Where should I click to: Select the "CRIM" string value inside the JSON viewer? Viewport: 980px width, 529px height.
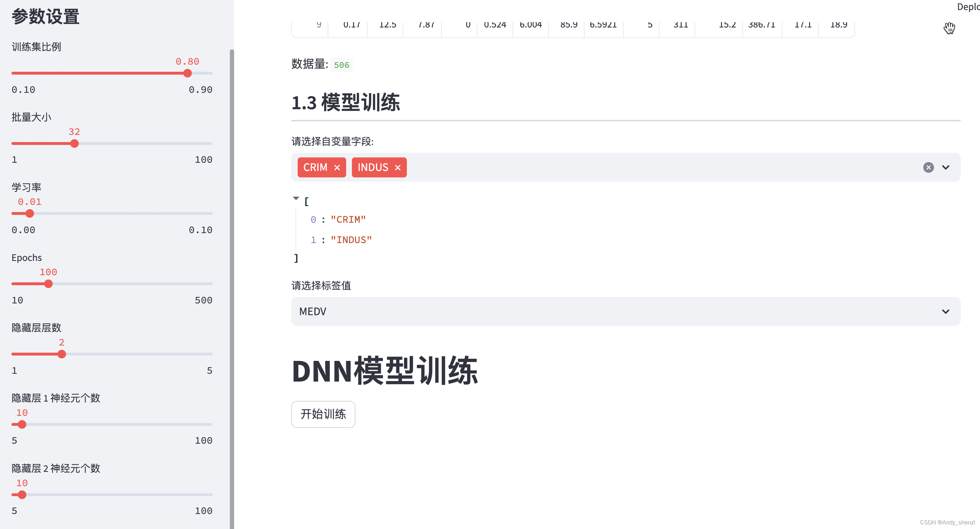(x=348, y=219)
